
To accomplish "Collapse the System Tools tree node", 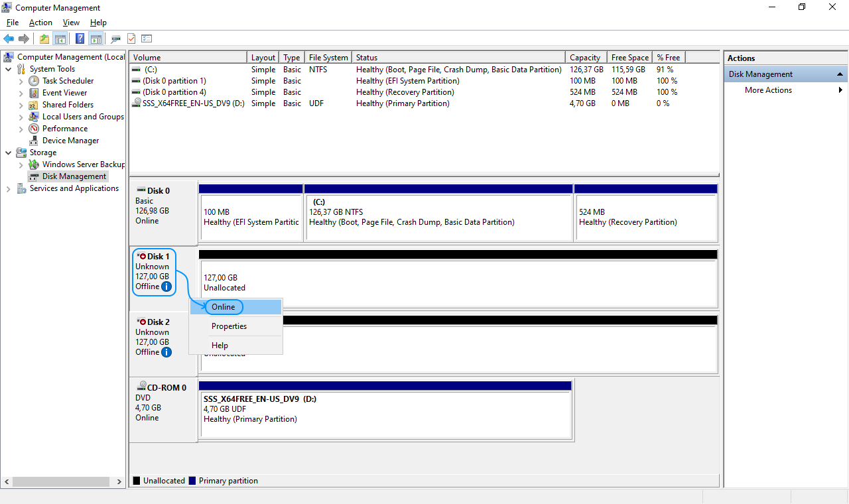I will click(8, 69).
